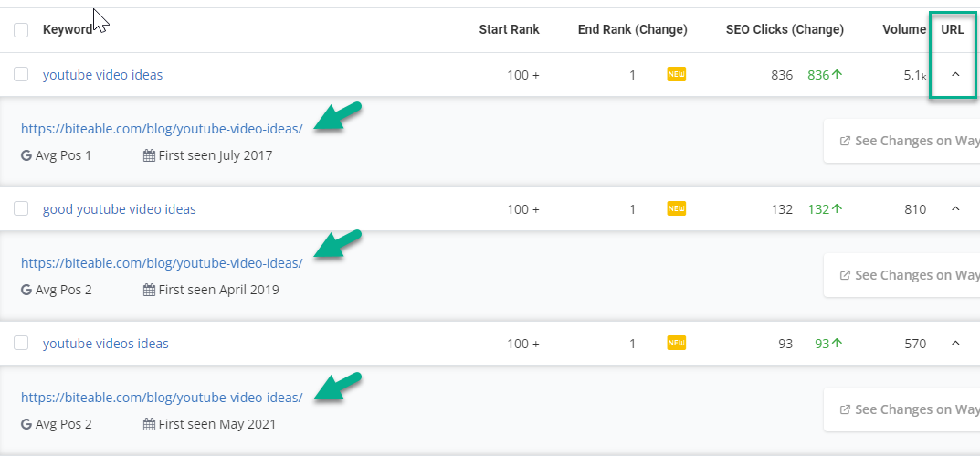The width and height of the screenshot is (980, 457).
Task: Click green up arrow next to 836 clicks
Action: click(838, 75)
